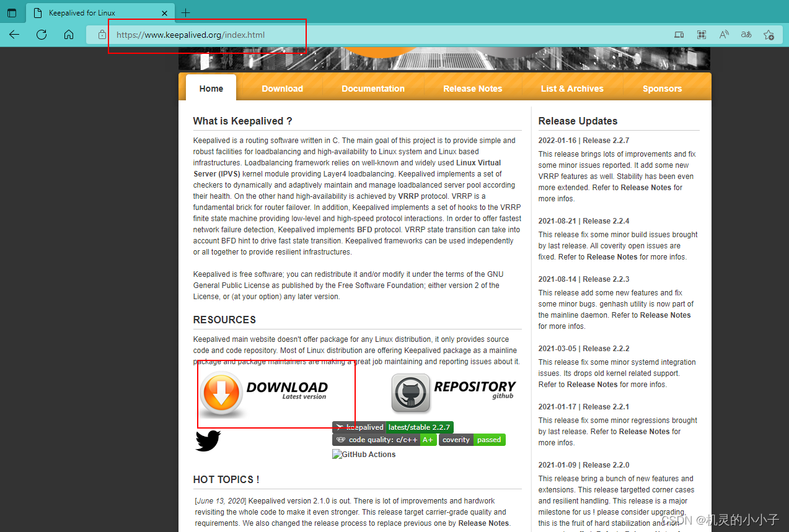Switch to the Home tab
789x532 pixels.
point(211,89)
